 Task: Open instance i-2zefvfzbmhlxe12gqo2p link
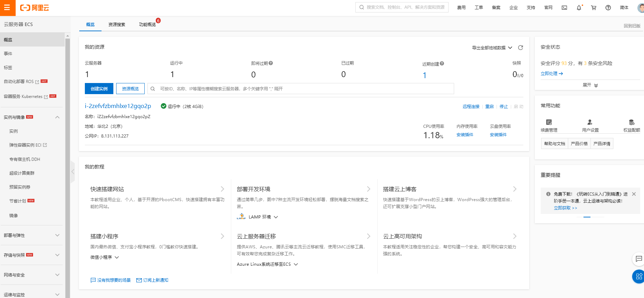point(118,106)
